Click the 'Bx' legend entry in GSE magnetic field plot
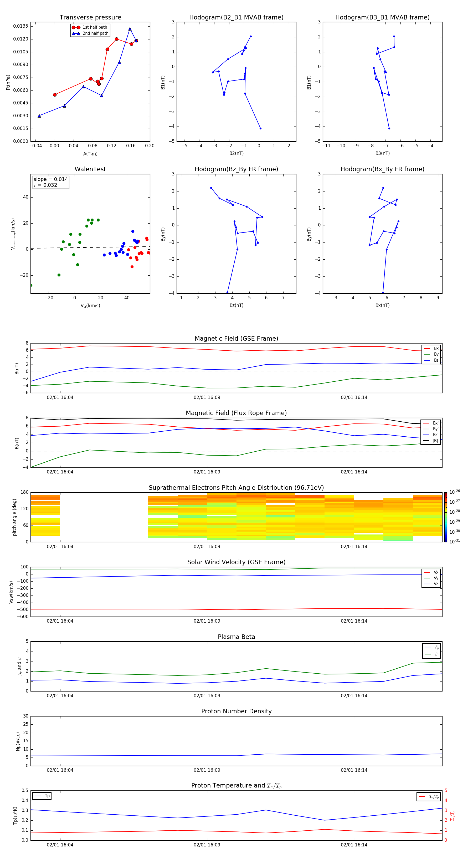473x868 pixels. tap(431, 349)
